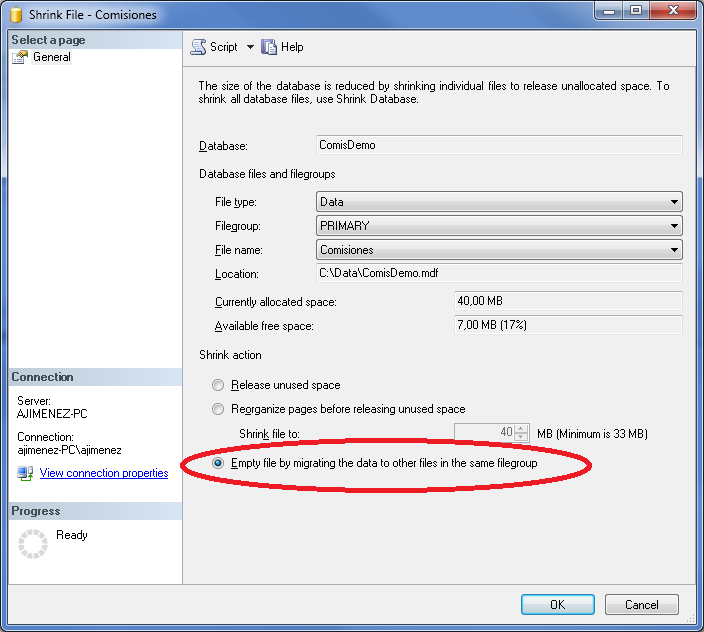Click the Select a page header
The height and width of the screenshot is (632, 704).
pos(95,40)
